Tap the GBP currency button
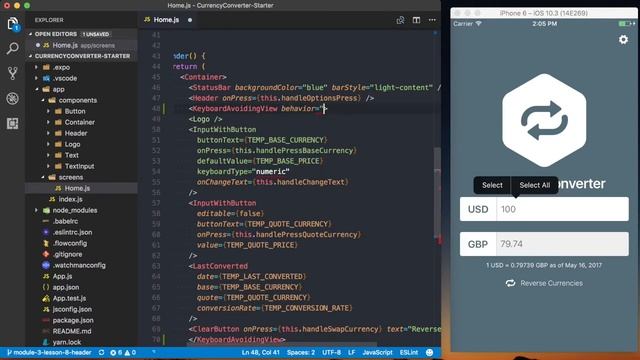This screenshot has height=360, width=640. point(478,244)
